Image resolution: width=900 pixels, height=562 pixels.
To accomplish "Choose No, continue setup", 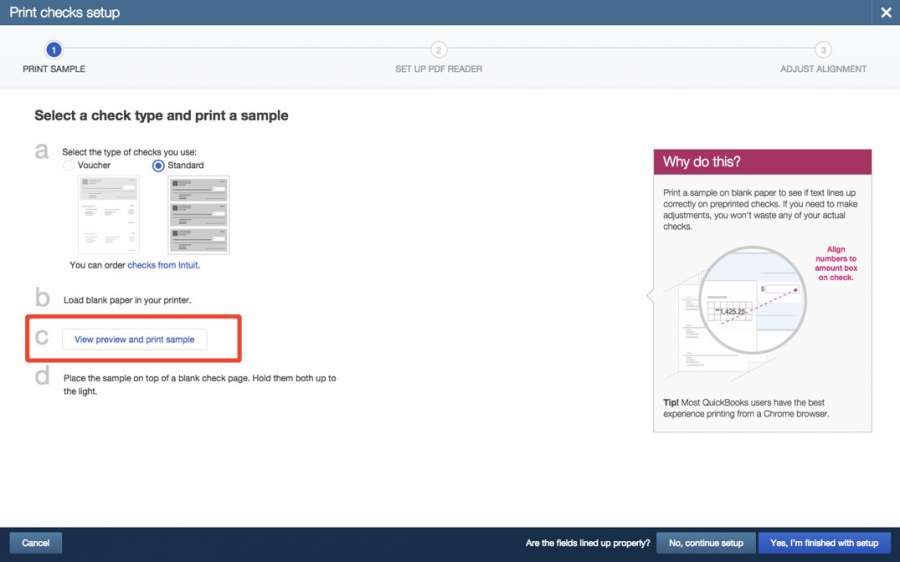I will [x=705, y=543].
